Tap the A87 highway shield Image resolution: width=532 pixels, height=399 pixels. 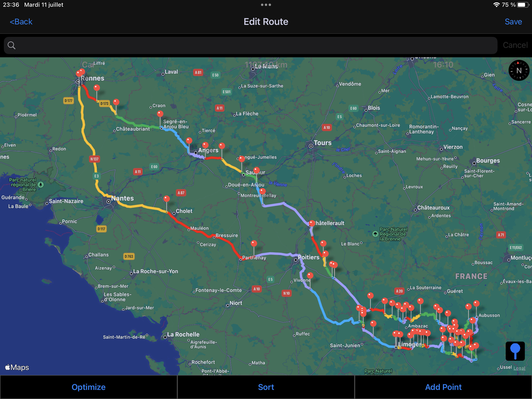[181, 193]
